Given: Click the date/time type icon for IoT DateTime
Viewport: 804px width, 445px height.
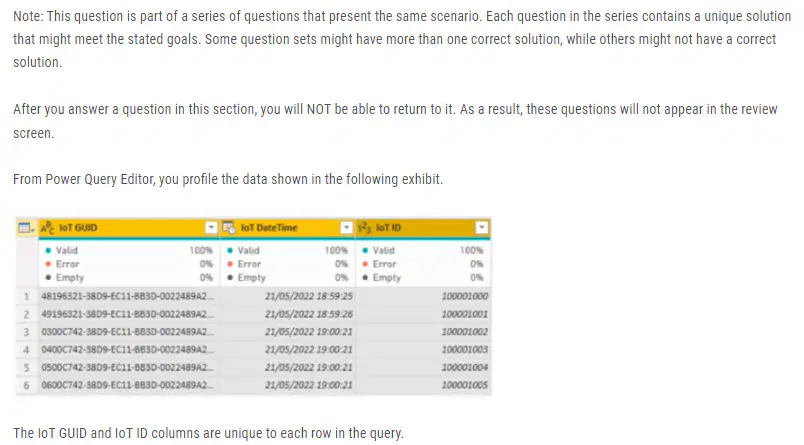Looking at the screenshot, I should pos(229,228).
